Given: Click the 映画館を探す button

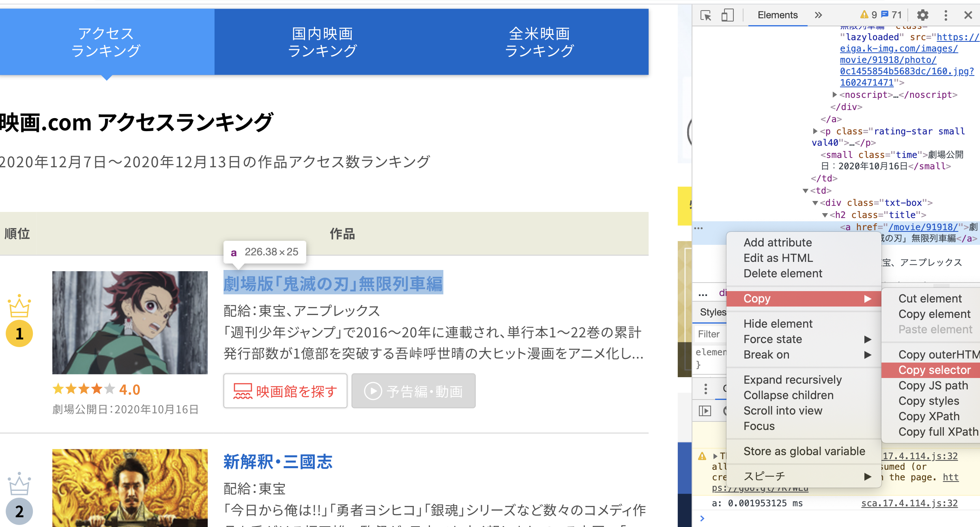Looking at the screenshot, I should 285,391.
